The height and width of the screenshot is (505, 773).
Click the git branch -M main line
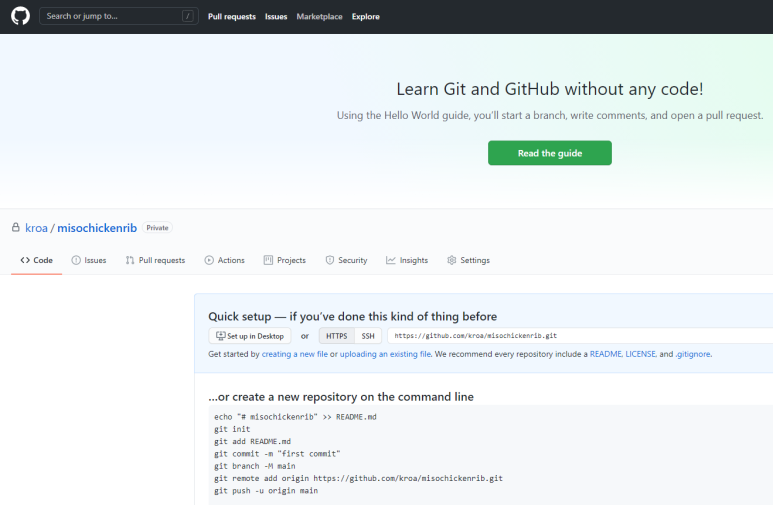click(x=255, y=466)
